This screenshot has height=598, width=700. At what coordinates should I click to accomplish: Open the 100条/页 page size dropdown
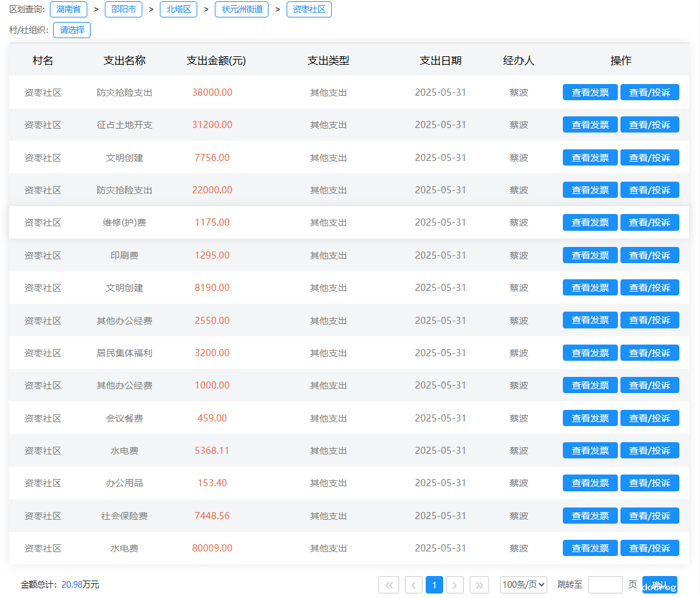(523, 585)
